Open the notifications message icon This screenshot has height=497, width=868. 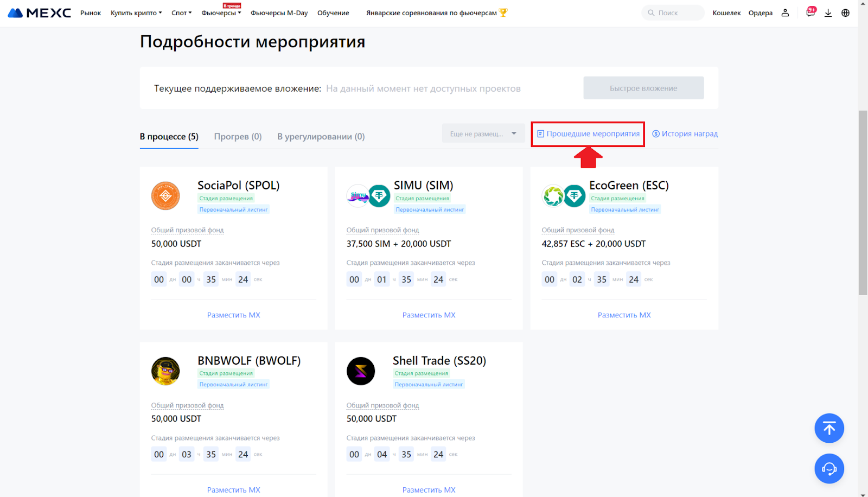[x=810, y=13]
